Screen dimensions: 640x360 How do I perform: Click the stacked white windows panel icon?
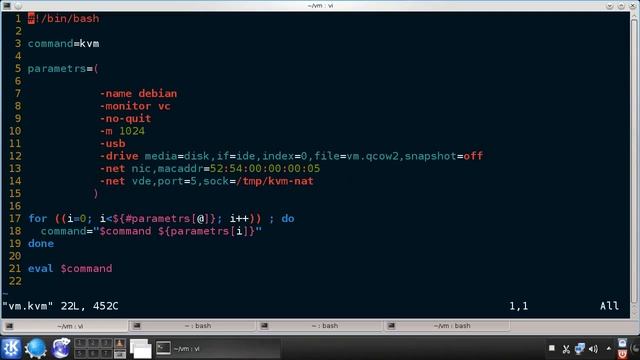point(140,349)
